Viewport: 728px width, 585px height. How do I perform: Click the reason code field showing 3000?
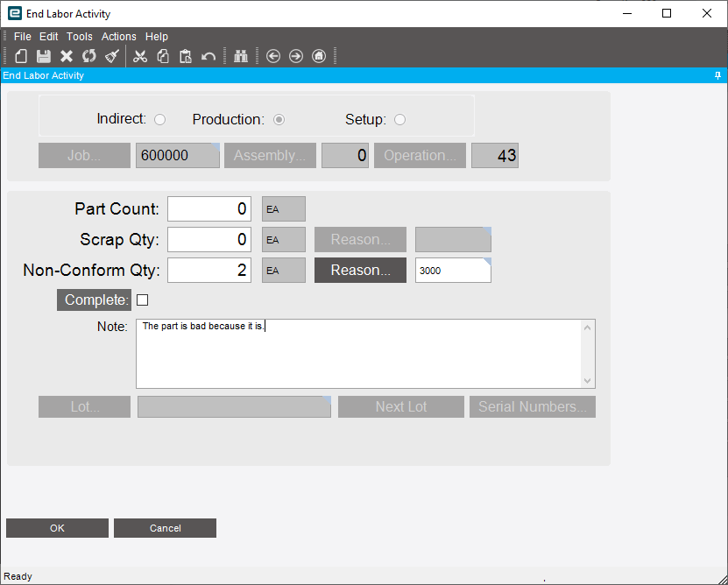tap(453, 271)
